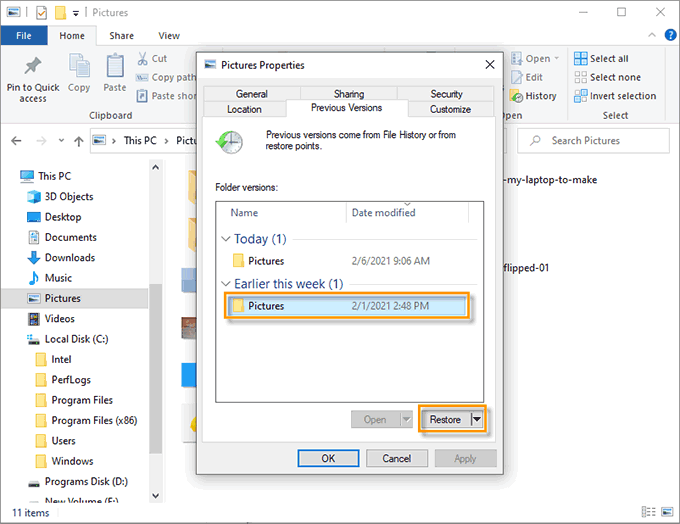Open the Security tab in Properties

(446, 94)
